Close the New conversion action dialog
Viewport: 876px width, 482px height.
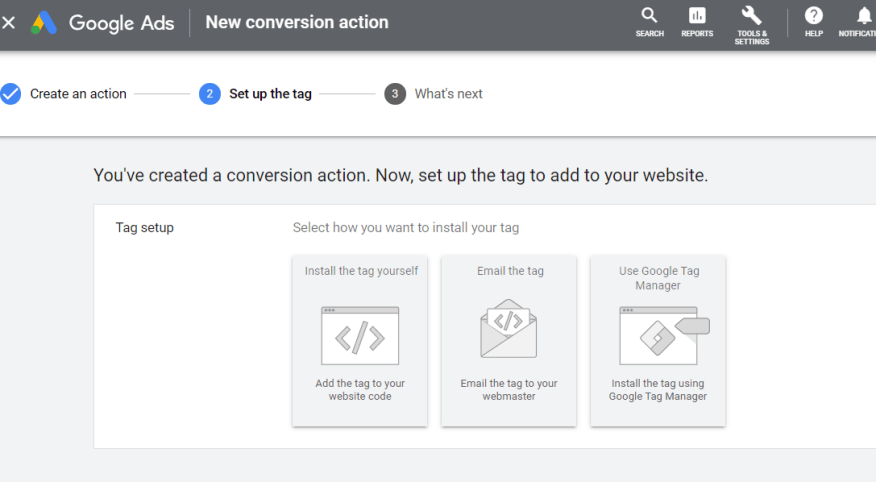[8, 22]
